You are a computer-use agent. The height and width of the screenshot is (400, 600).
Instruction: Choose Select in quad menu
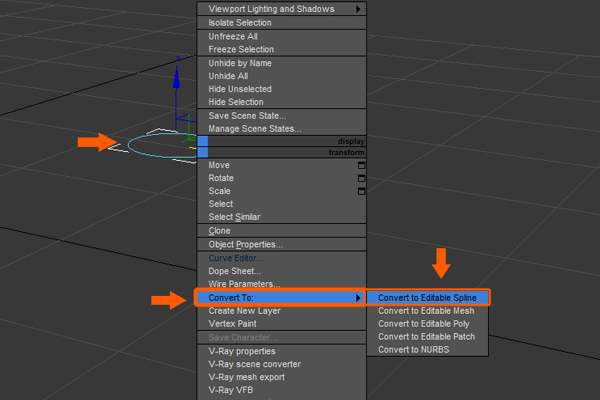tap(282, 204)
